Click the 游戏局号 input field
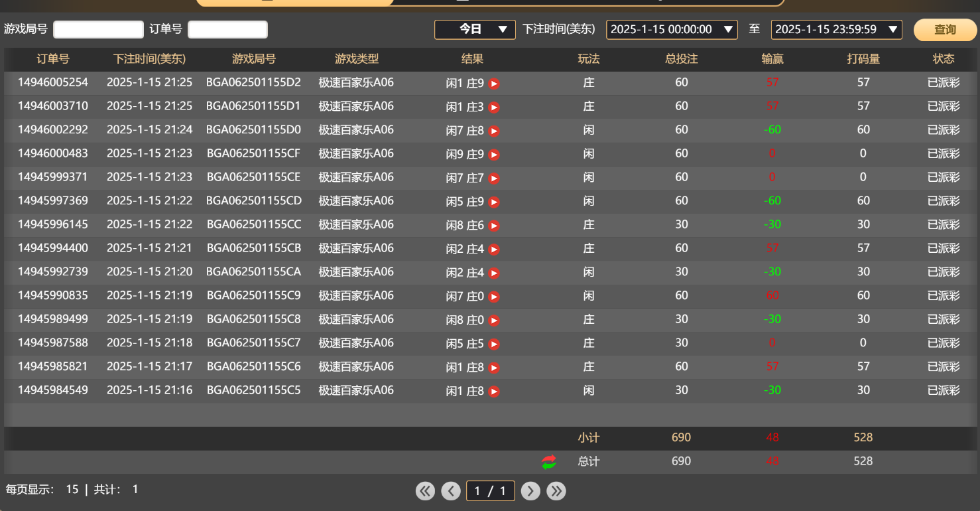 (98, 30)
